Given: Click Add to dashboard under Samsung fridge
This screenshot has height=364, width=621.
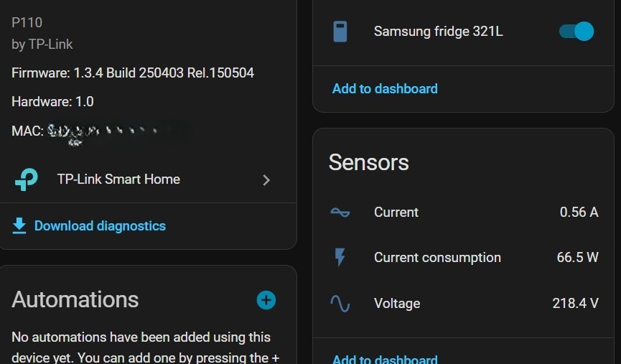Looking at the screenshot, I should click(x=385, y=89).
